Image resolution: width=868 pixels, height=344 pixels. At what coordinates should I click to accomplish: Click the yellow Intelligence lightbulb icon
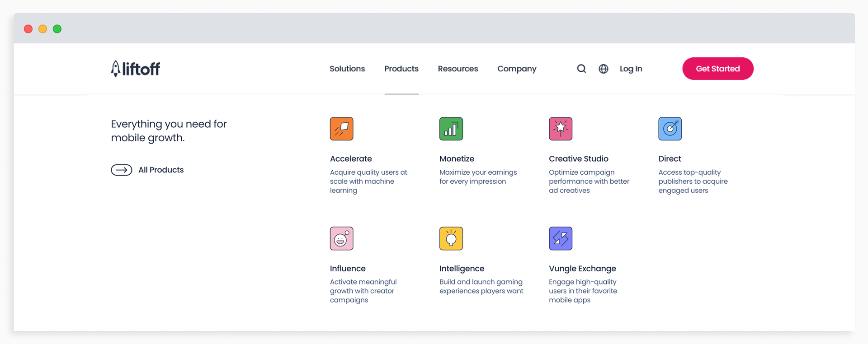click(451, 238)
